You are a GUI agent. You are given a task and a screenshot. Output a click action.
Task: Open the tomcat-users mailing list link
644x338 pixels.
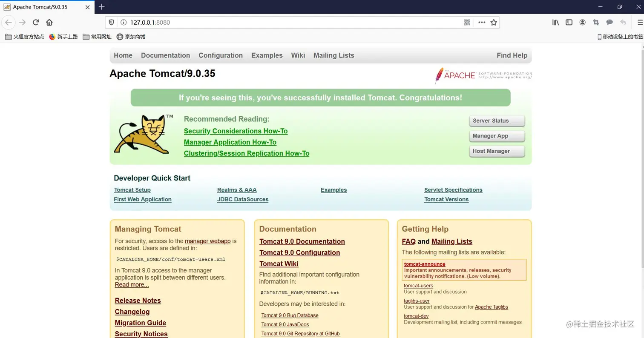[x=418, y=286]
